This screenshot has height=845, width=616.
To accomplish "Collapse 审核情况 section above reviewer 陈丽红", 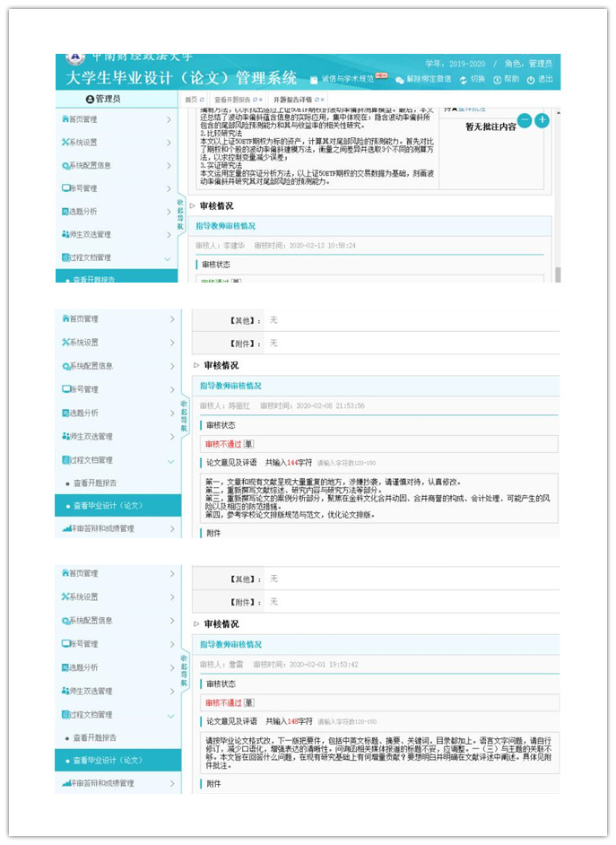I will click(196, 366).
